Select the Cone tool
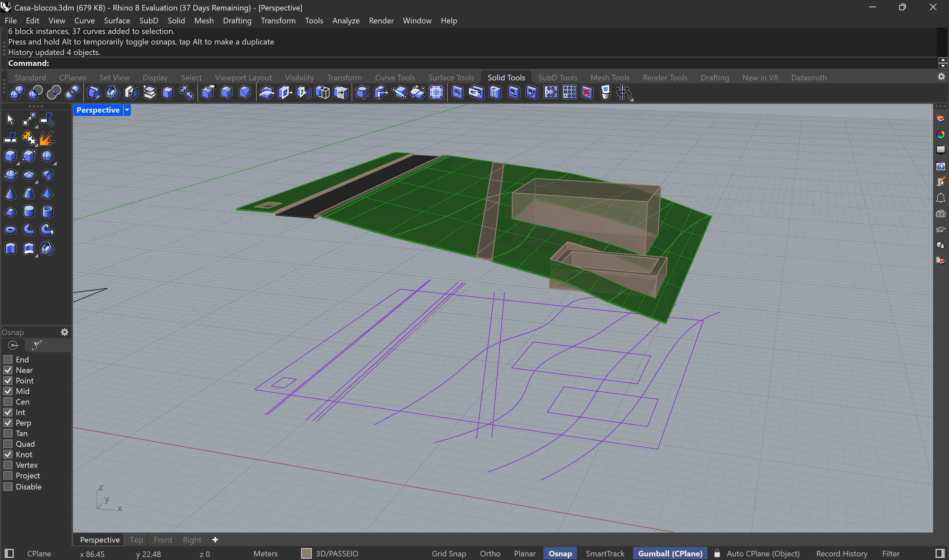Screen dimensions: 949x560 pos(11,193)
